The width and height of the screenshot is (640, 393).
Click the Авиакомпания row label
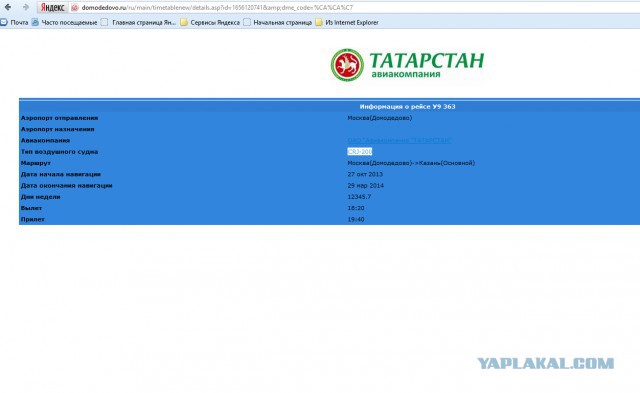click(45, 140)
